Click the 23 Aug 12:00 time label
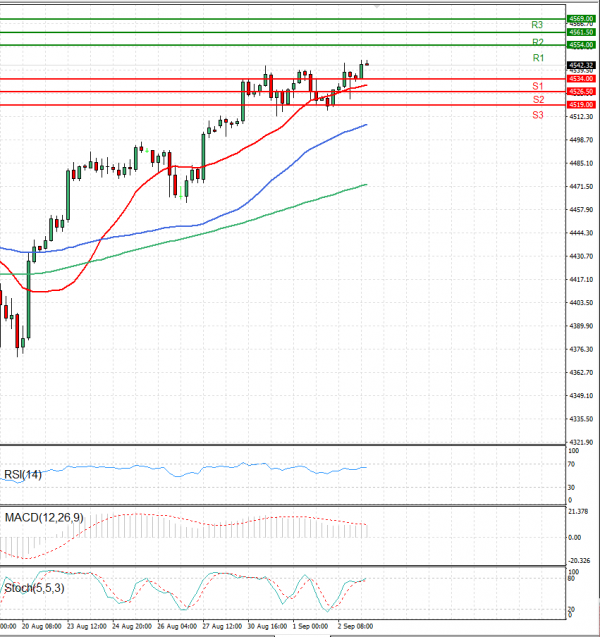 coord(87,626)
